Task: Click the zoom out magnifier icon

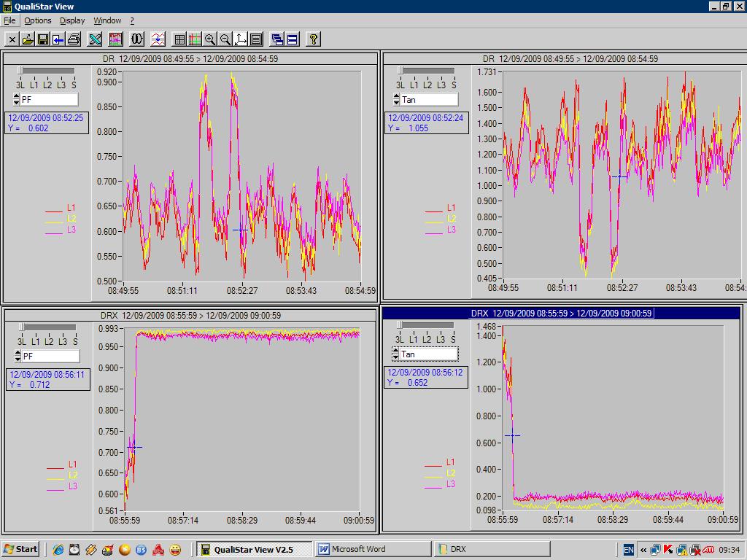Action: 225,39
